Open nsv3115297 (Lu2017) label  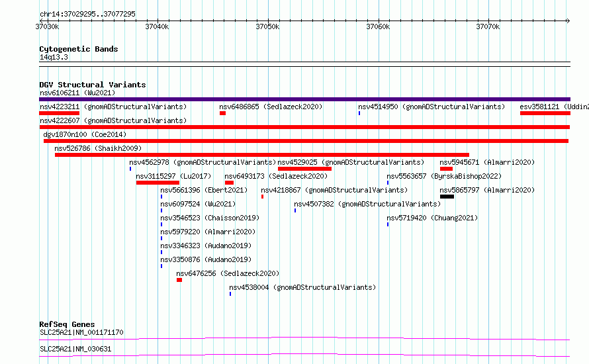tap(173, 176)
